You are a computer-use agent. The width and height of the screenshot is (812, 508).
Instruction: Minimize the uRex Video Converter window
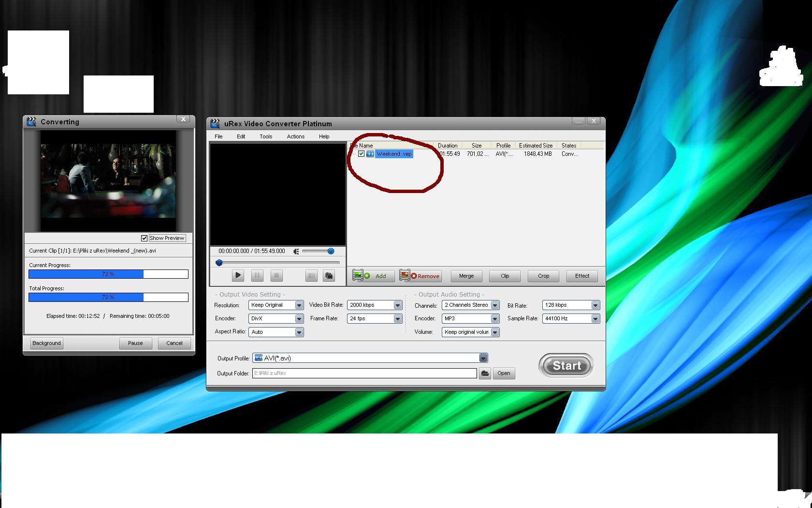[x=578, y=121]
